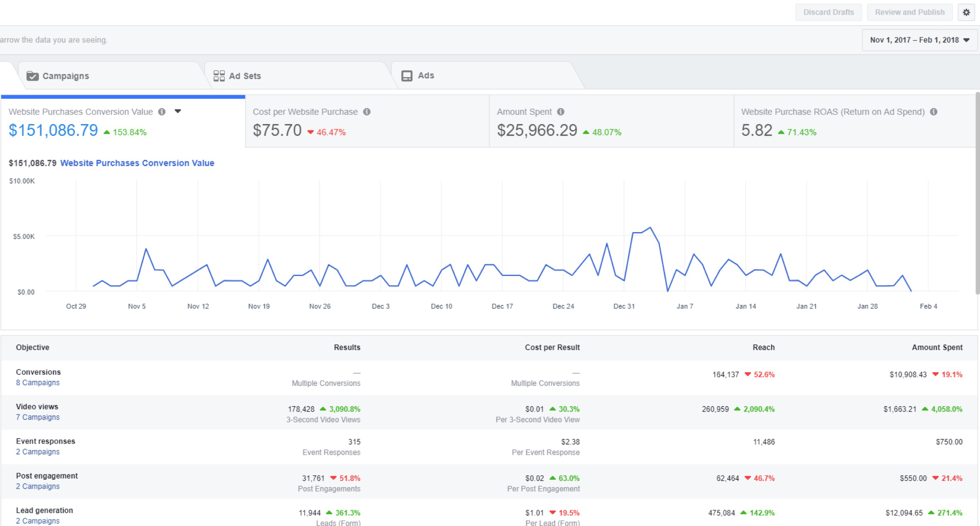The width and height of the screenshot is (980, 526).
Task: Select Cost per Website Purchase card
Action: pos(367,122)
